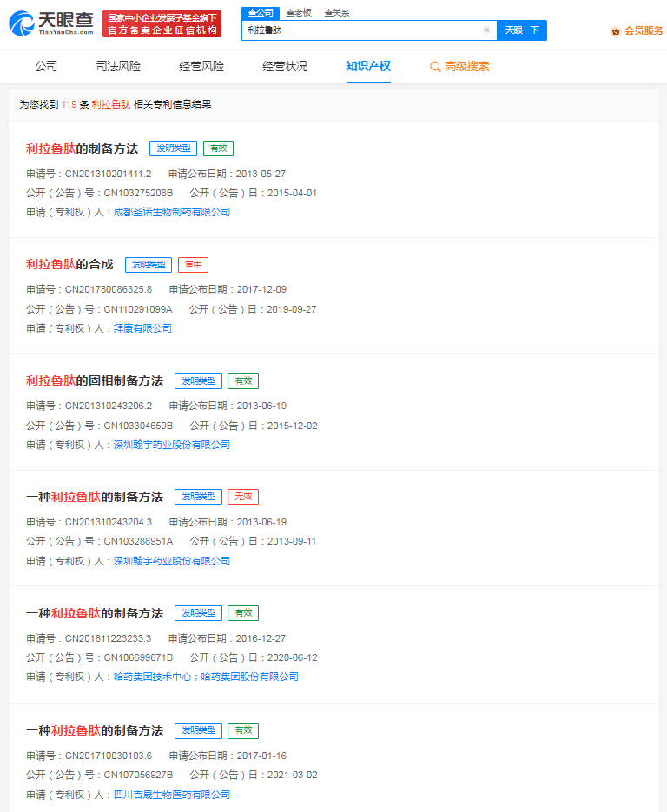
Task: Click the Tianyancha logo
Action: pos(51,23)
